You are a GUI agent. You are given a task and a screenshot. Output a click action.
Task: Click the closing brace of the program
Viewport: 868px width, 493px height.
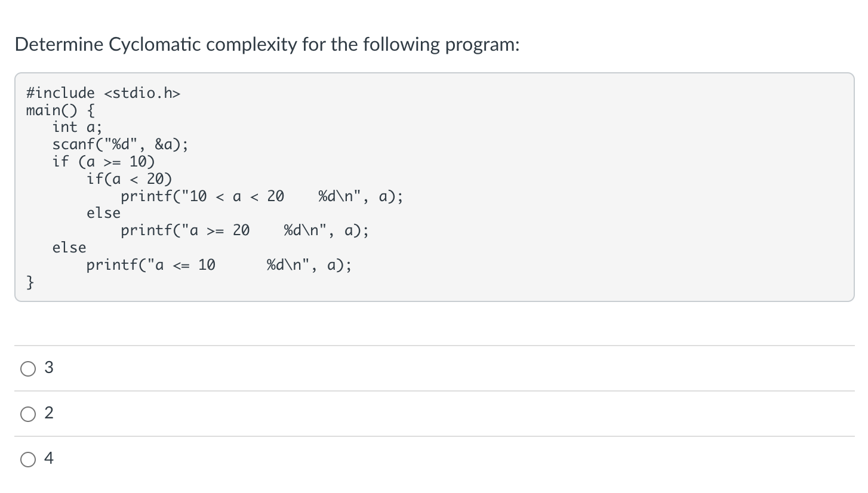pos(29,281)
